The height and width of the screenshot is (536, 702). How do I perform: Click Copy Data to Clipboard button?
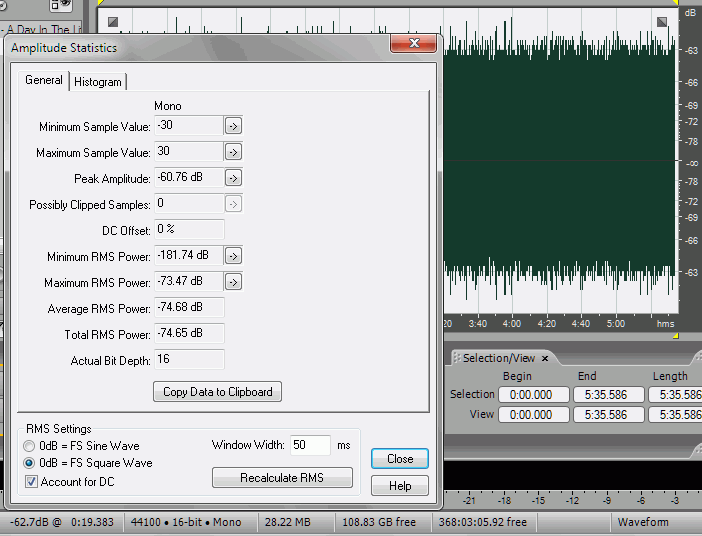point(218,392)
